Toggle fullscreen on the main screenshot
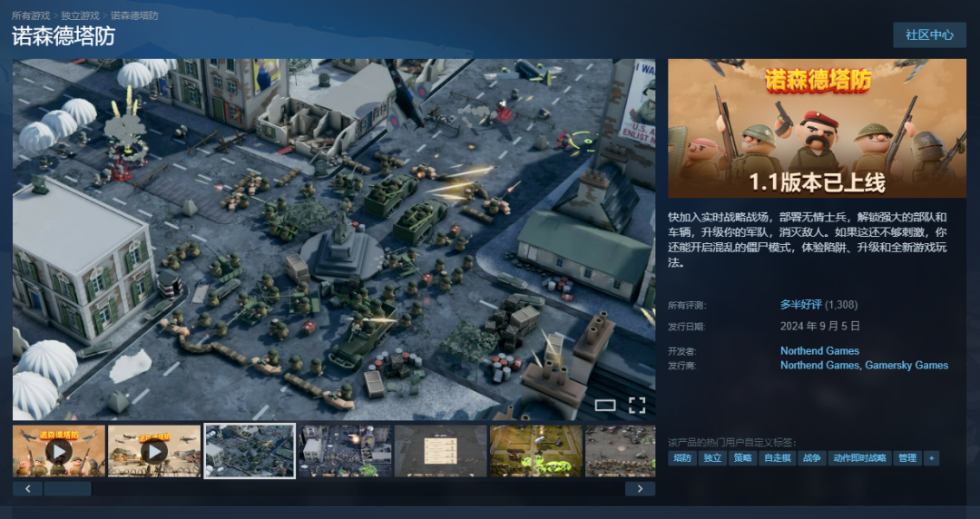Image resolution: width=980 pixels, height=519 pixels. pyautogui.click(x=637, y=406)
